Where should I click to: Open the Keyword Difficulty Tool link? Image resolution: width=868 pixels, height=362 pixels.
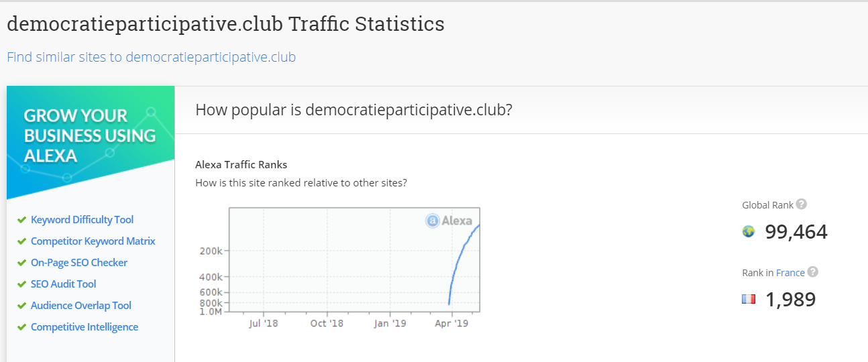click(x=82, y=220)
